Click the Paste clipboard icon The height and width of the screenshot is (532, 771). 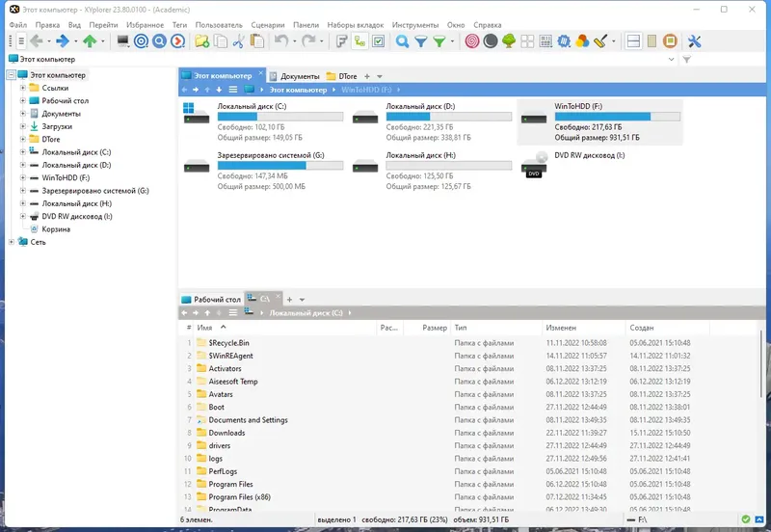point(256,41)
